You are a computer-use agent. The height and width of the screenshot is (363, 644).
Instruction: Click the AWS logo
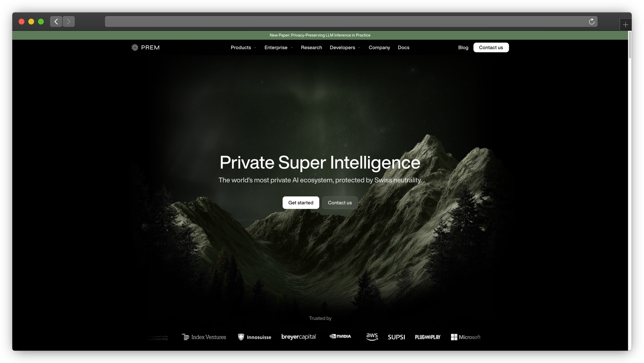(372, 337)
